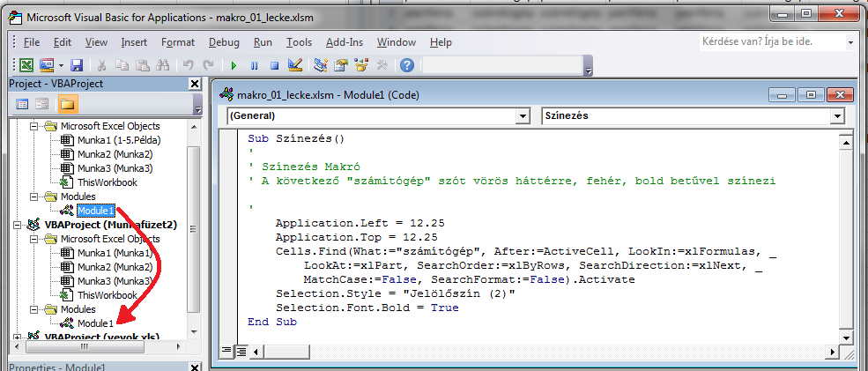Screen dimensions: 868x371
Task: Expand the VBAProject (vevok.xls) node
Action: click(19, 337)
